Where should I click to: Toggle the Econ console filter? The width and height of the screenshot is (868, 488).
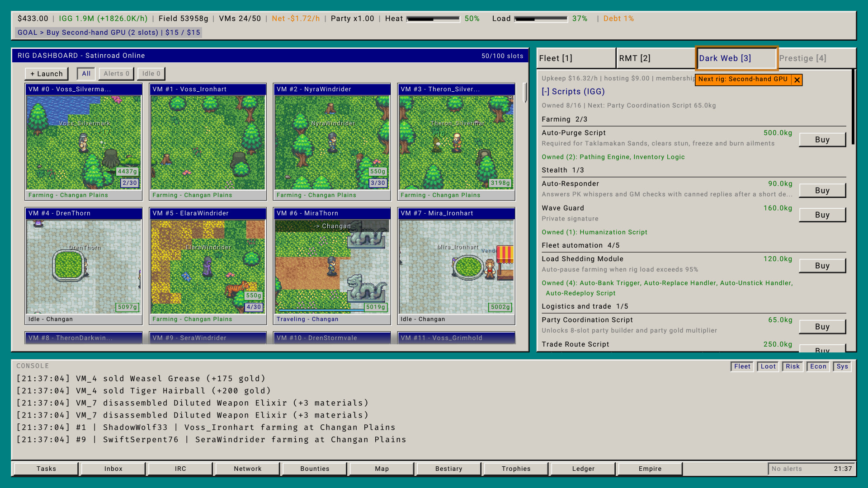pos(818,366)
